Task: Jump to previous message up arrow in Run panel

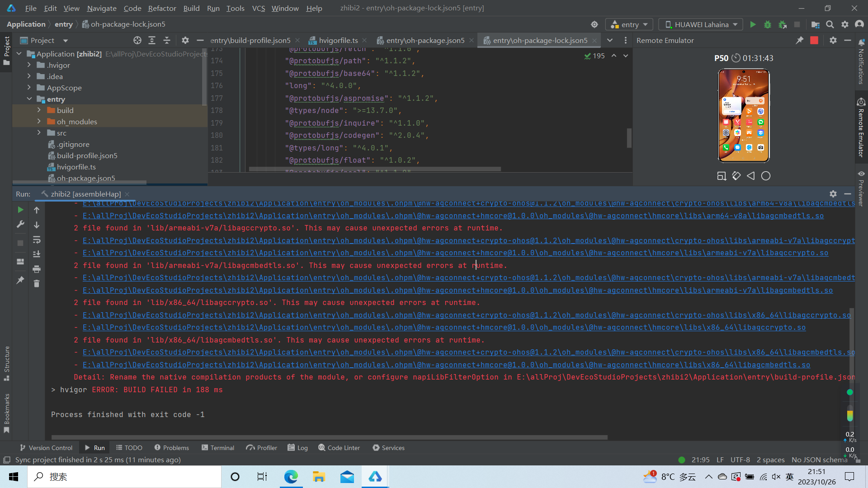Action: 37,210
